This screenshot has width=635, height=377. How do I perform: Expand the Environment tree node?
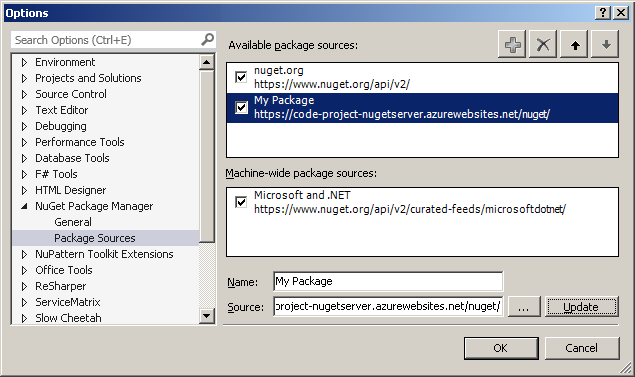click(24, 62)
